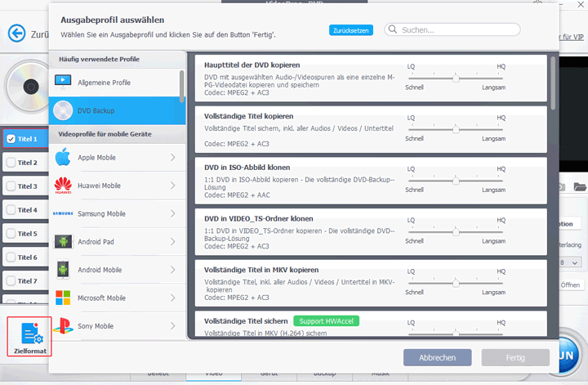This screenshot has height=385, width=588.
Task: Click the back arrow icon (Zurück)
Action: point(17,34)
